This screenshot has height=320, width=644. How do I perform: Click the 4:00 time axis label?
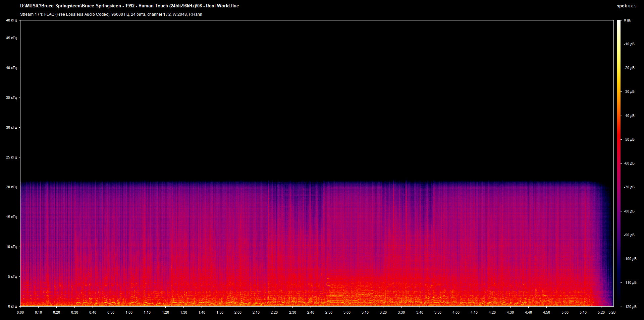coord(456,312)
